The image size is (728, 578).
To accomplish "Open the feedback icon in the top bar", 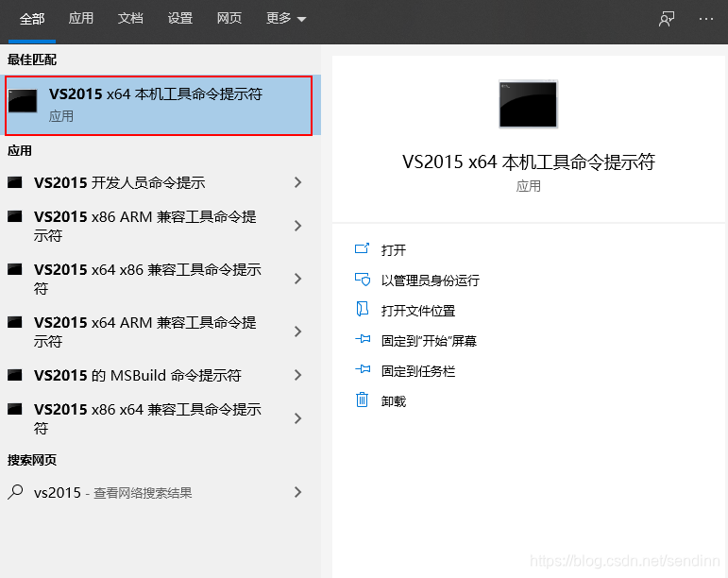I will coord(667,19).
